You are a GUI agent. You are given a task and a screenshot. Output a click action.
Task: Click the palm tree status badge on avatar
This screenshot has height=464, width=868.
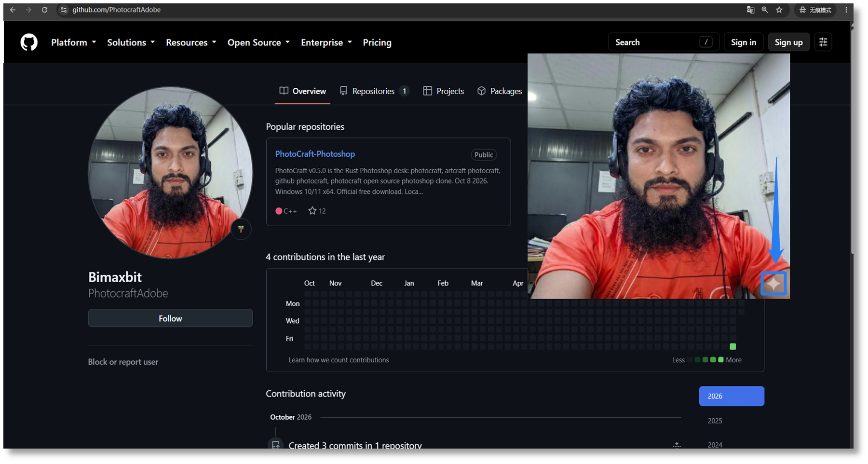pos(241,229)
